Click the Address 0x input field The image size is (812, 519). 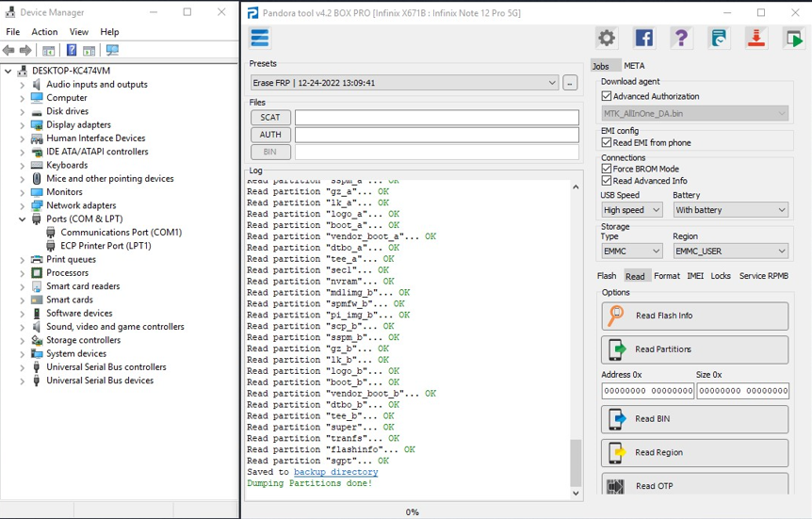point(648,391)
